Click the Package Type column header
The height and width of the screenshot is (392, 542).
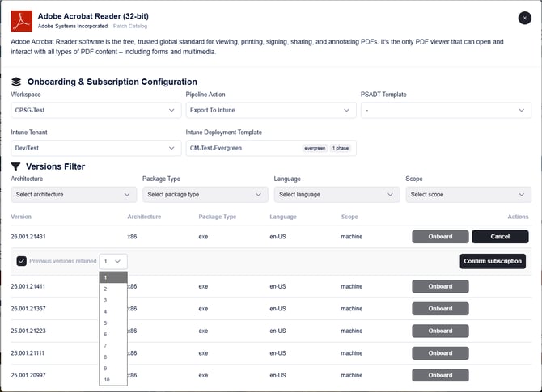pyautogui.click(x=217, y=217)
